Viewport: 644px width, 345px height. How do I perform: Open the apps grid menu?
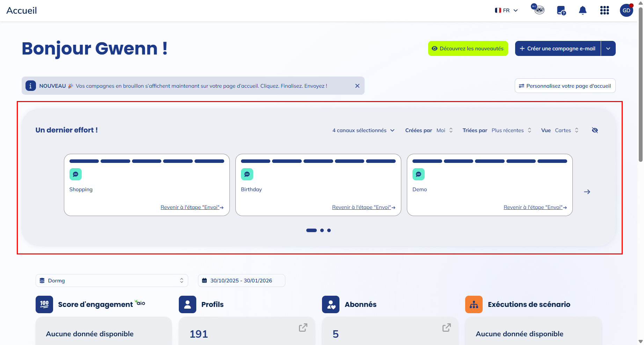coord(605,10)
